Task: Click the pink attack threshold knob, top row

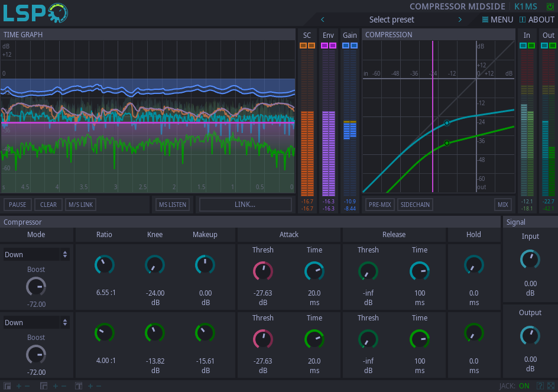Action: click(x=263, y=271)
